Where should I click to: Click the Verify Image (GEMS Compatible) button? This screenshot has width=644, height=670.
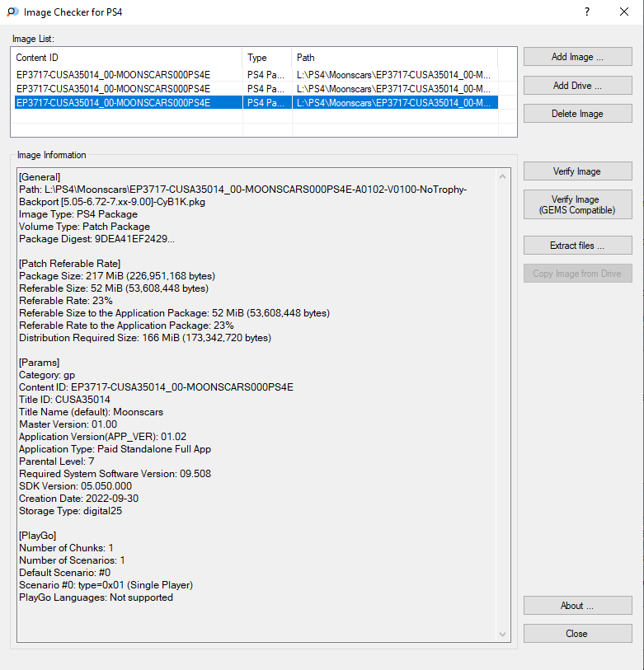577,204
